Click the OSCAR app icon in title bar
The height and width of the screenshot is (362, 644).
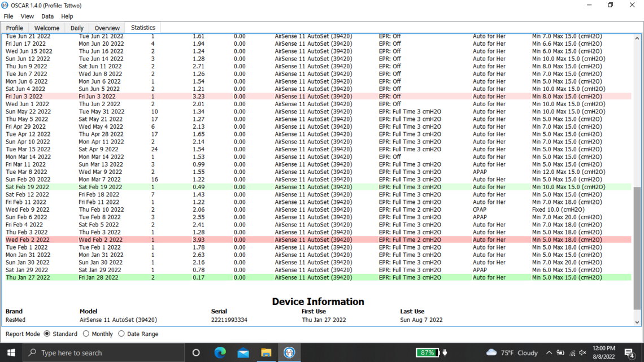point(5,5)
